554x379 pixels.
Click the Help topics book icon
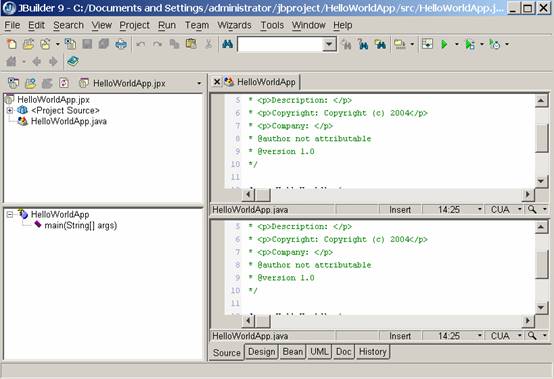coord(73,61)
